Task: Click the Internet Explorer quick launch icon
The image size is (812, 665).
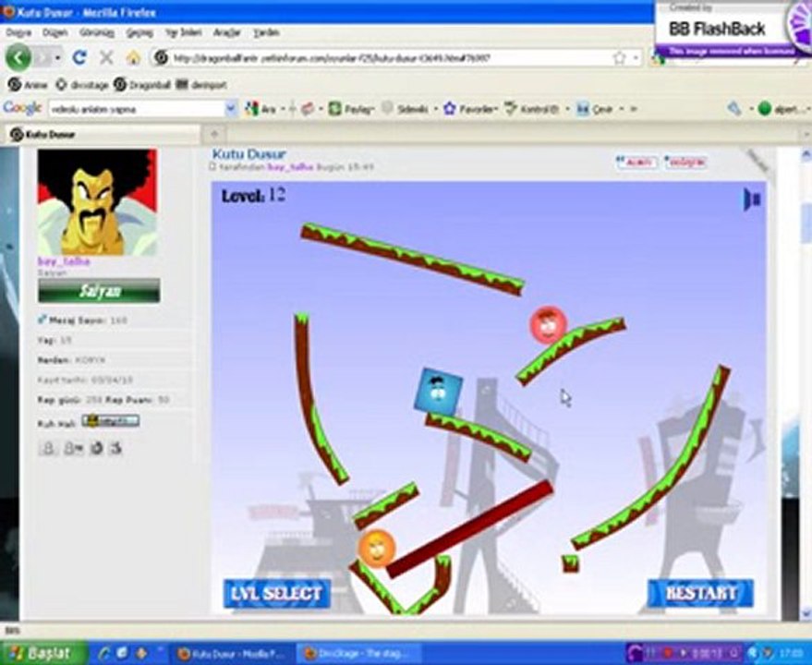Action: click(105, 654)
